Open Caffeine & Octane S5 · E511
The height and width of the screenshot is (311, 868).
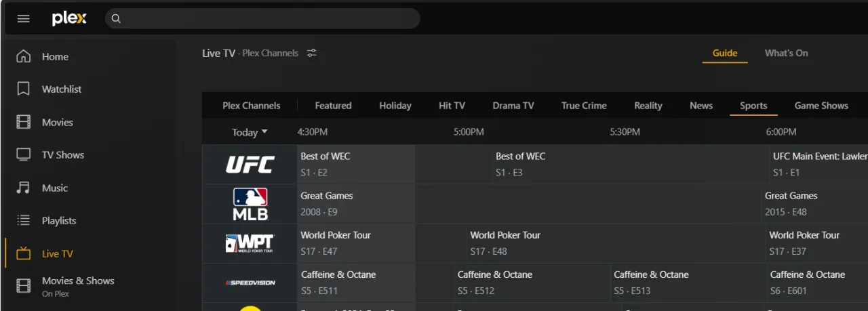point(375,283)
